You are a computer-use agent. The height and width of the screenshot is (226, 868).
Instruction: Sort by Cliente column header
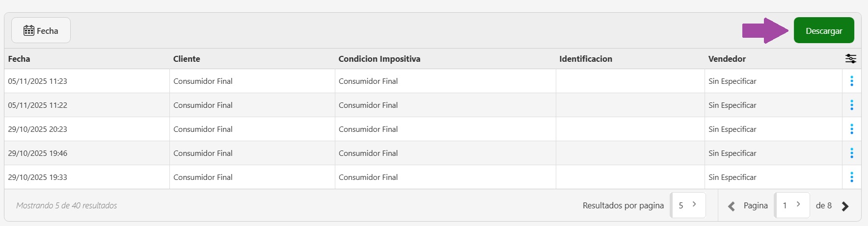(x=187, y=59)
